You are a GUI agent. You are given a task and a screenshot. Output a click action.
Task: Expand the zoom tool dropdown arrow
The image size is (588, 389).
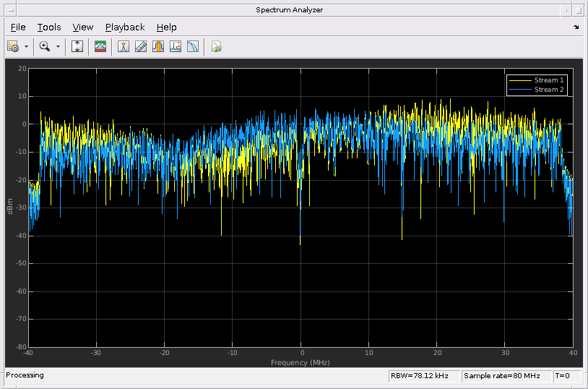tap(58, 46)
